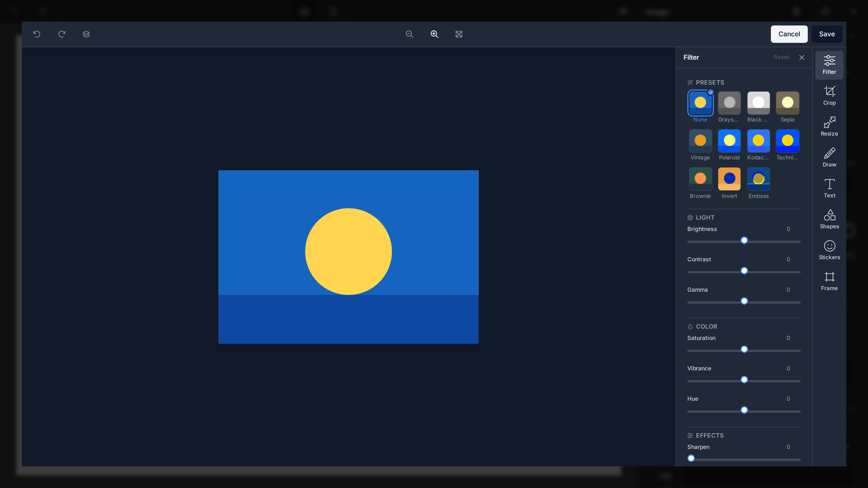Open the Filter tool in sidebar
Image resolution: width=868 pixels, height=488 pixels.
click(829, 65)
